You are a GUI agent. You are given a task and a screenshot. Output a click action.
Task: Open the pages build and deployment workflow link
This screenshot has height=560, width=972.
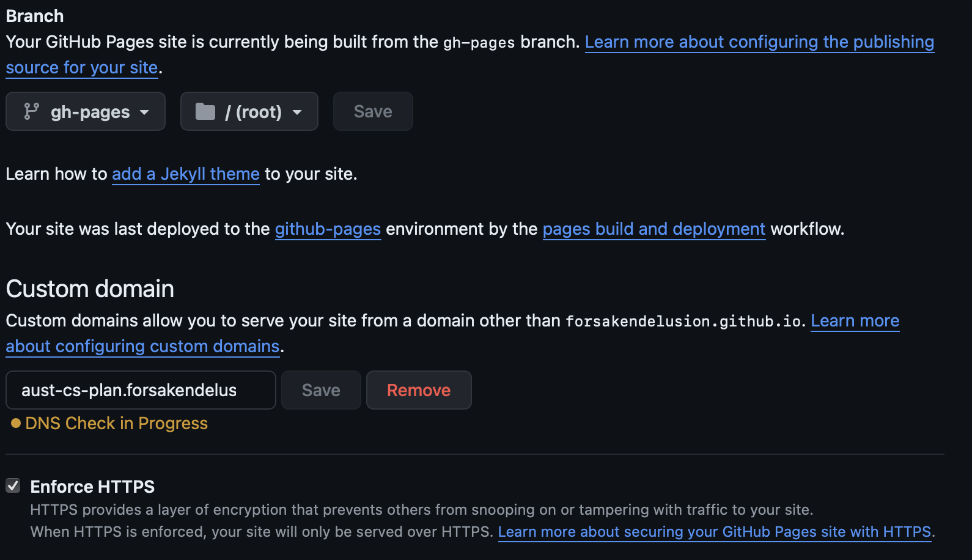(x=654, y=229)
